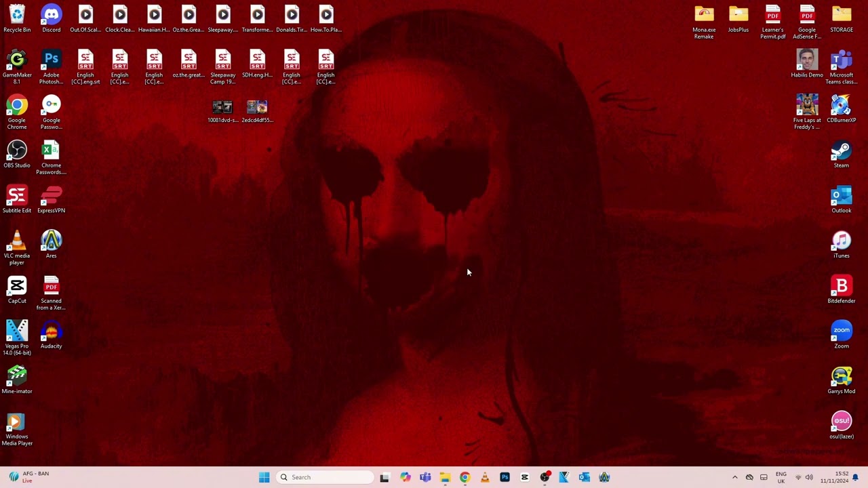The height and width of the screenshot is (488, 868).
Task: Select the Audacity desktop shortcut
Action: pos(51,335)
